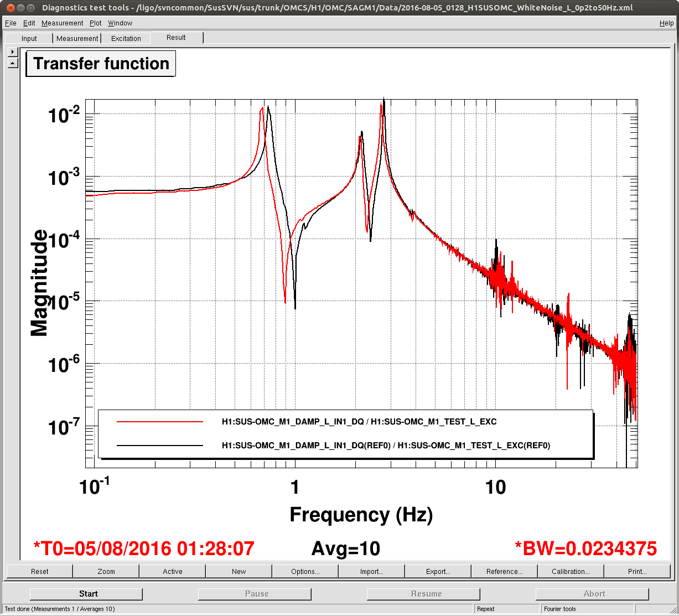Click the Active button
Image resolution: width=679 pixels, height=616 pixels.
[172, 571]
